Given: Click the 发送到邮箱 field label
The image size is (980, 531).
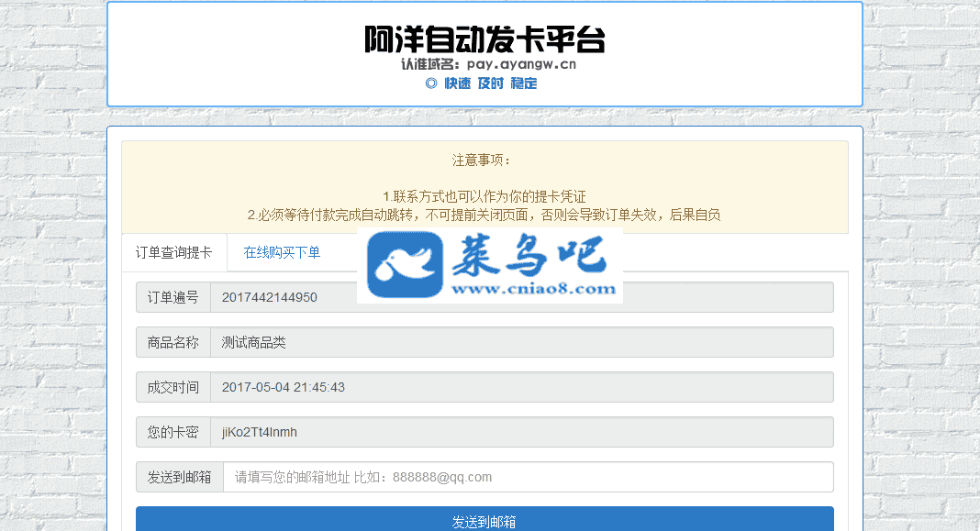Looking at the screenshot, I should (179, 477).
